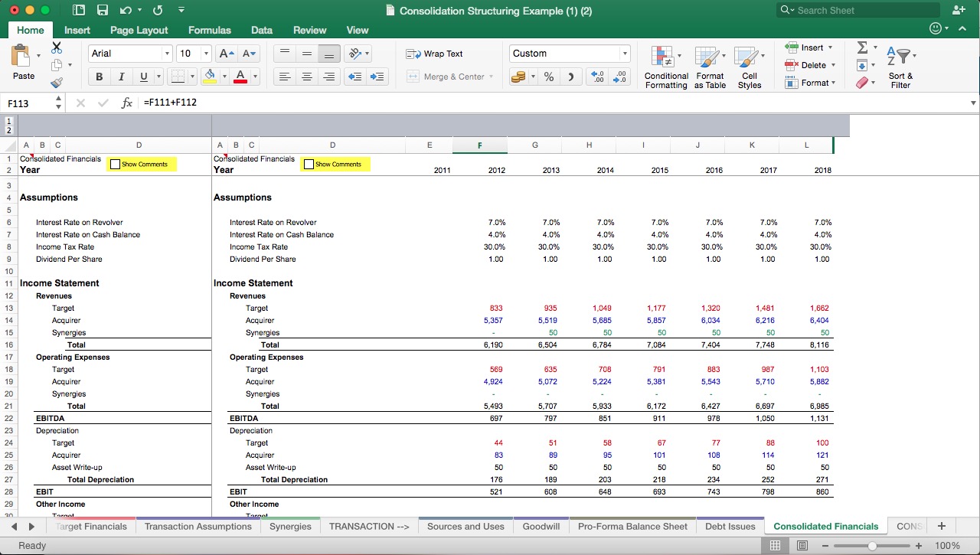This screenshot has width=980, height=555.
Task: Click outline level 2 button
Action: (9, 130)
